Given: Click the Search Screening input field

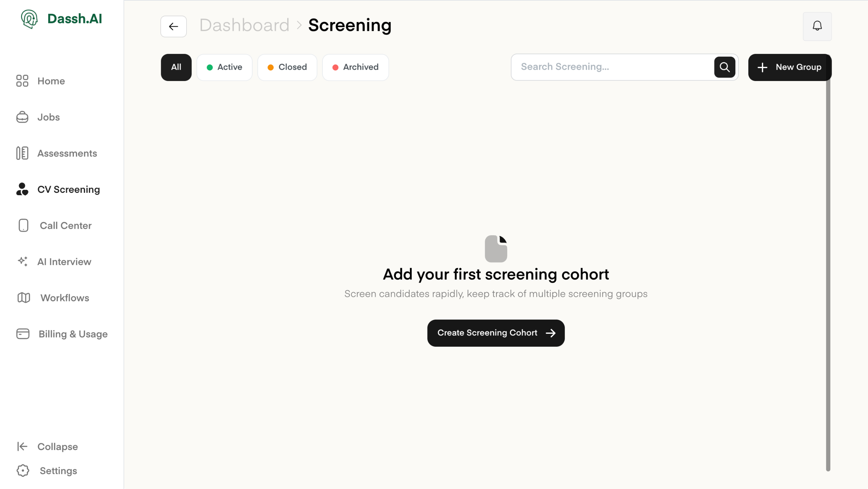Looking at the screenshot, I should coord(612,67).
